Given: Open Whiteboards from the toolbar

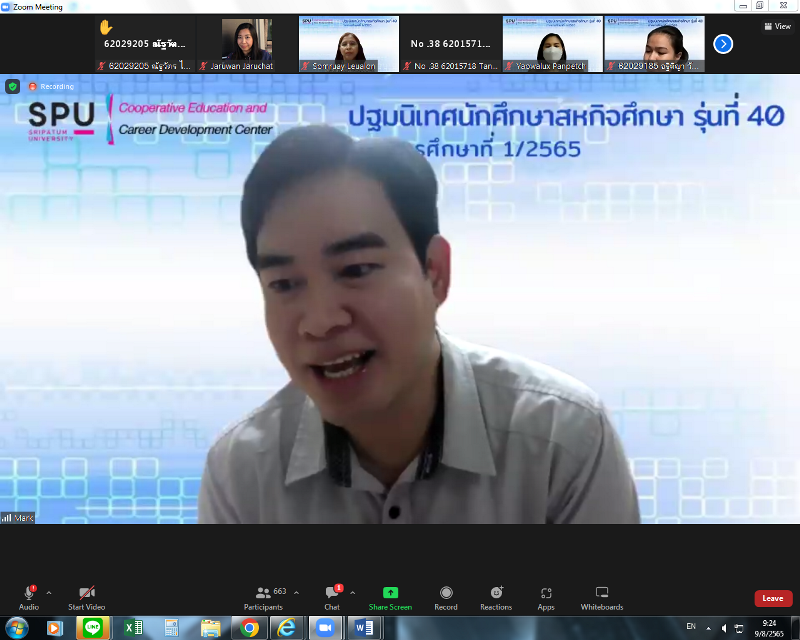Looking at the screenshot, I should coord(602,593).
